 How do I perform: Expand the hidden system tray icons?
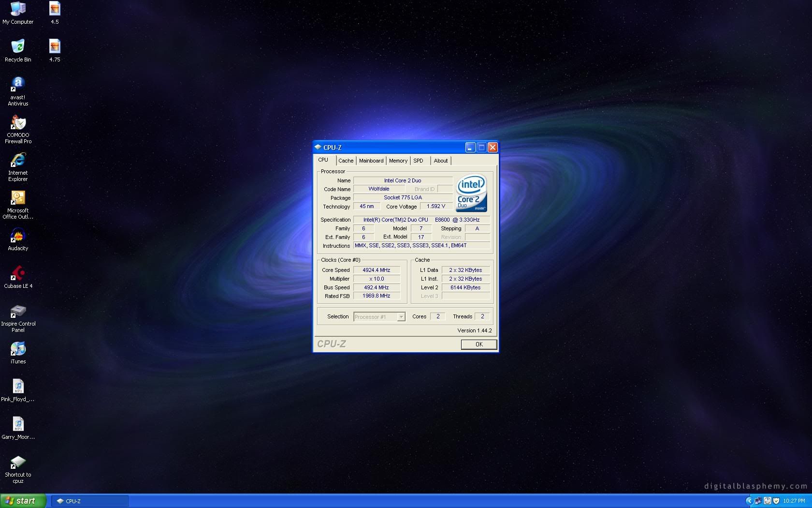click(x=749, y=501)
